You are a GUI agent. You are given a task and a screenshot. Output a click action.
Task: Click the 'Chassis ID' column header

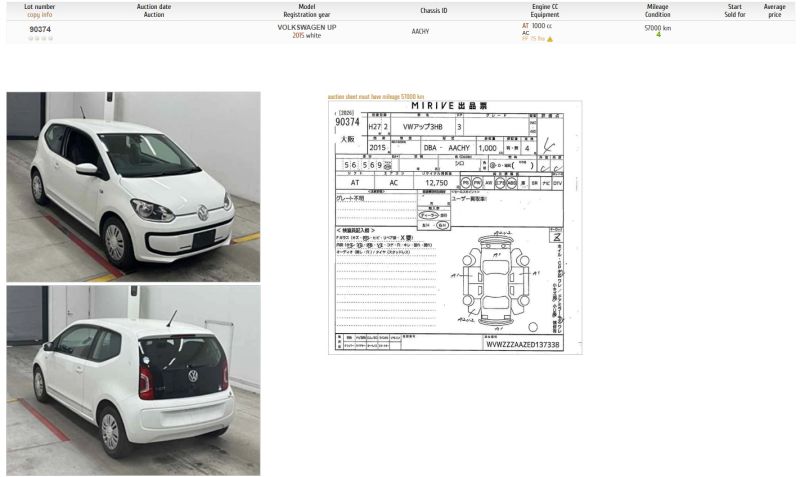(x=434, y=11)
